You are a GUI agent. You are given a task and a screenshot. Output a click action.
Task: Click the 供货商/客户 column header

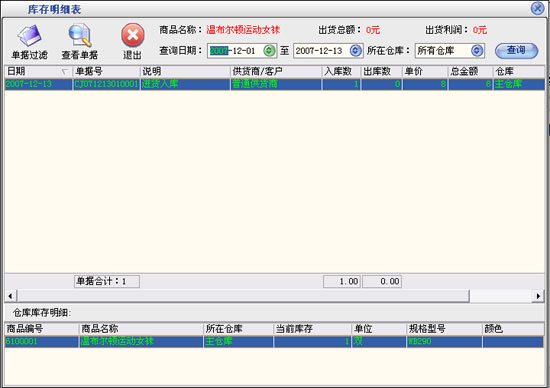pyautogui.click(x=276, y=72)
